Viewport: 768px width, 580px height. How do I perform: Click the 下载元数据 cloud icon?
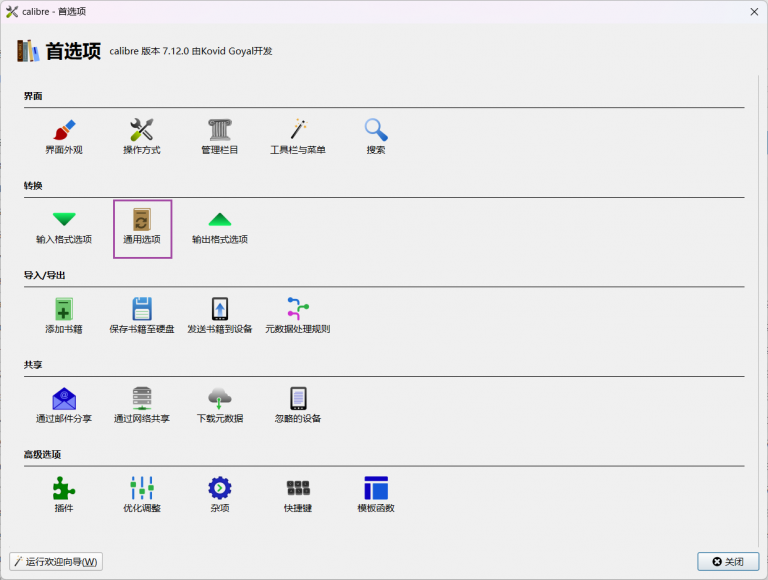click(x=220, y=399)
